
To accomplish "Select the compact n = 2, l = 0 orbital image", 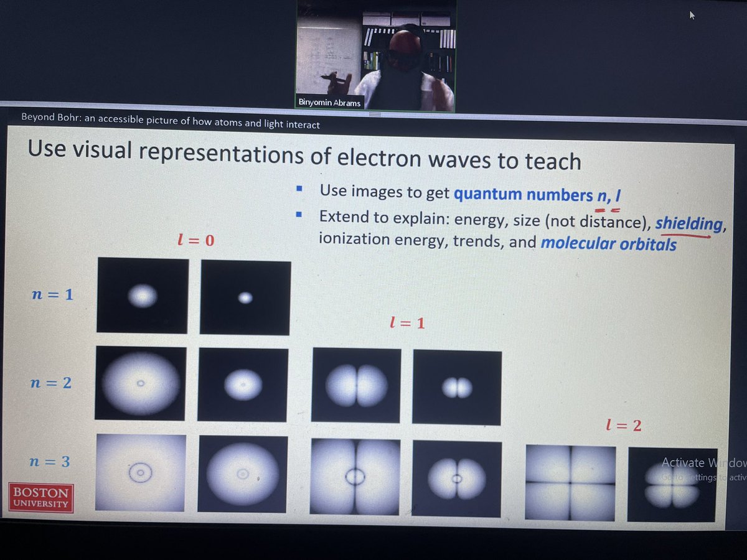I will tap(243, 385).
